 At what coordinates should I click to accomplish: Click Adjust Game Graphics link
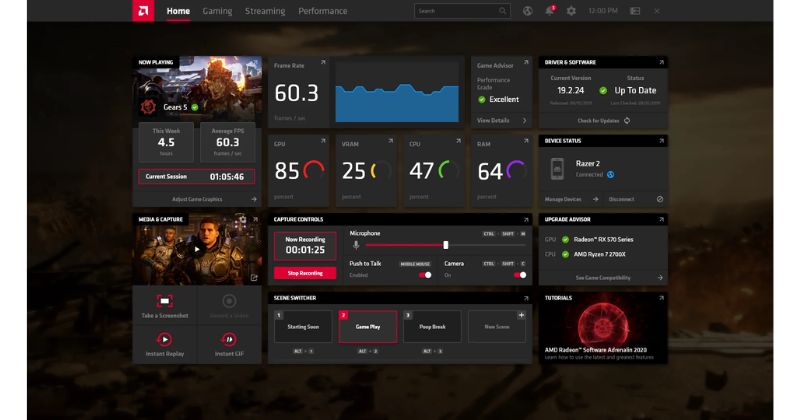click(197, 199)
